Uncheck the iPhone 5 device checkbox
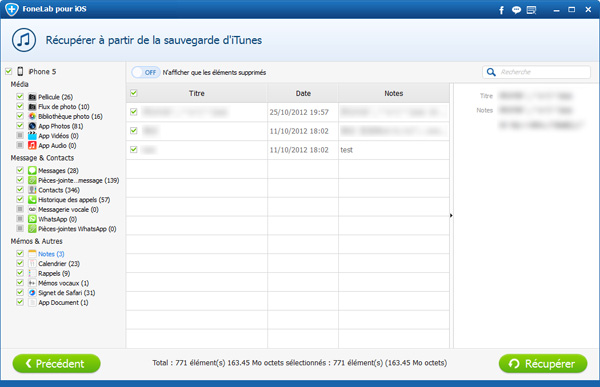Screen dimensions: 600x387 [8, 71]
